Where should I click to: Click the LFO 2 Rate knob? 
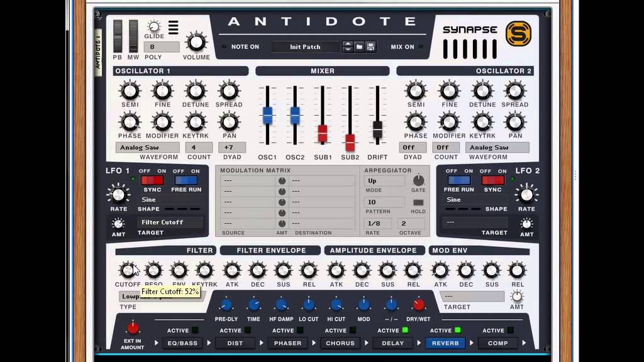526,195
